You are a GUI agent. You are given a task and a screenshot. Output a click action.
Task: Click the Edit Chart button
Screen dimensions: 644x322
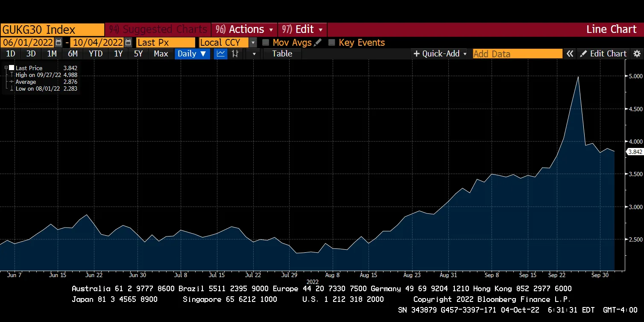tap(603, 54)
